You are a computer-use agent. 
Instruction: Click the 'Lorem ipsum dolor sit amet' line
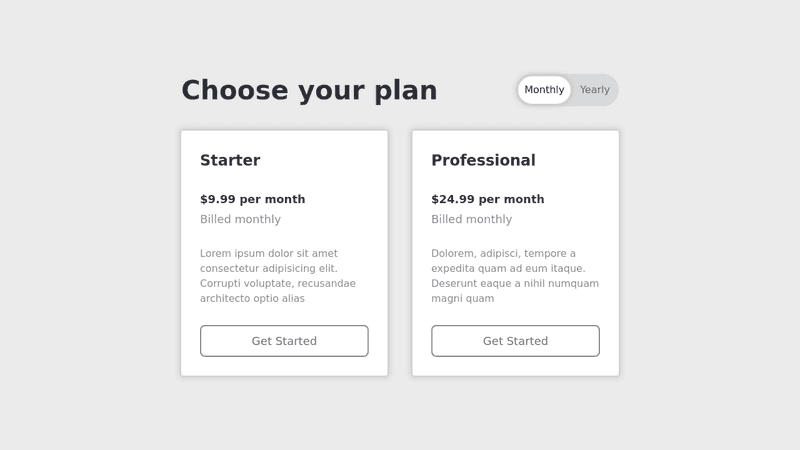pyautogui.click(x=268, y=253)
